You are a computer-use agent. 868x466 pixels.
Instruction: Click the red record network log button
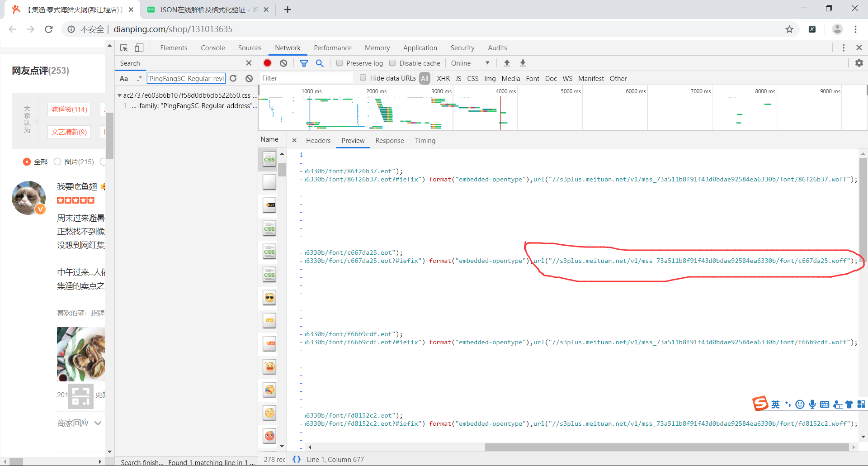coord(268,63)
